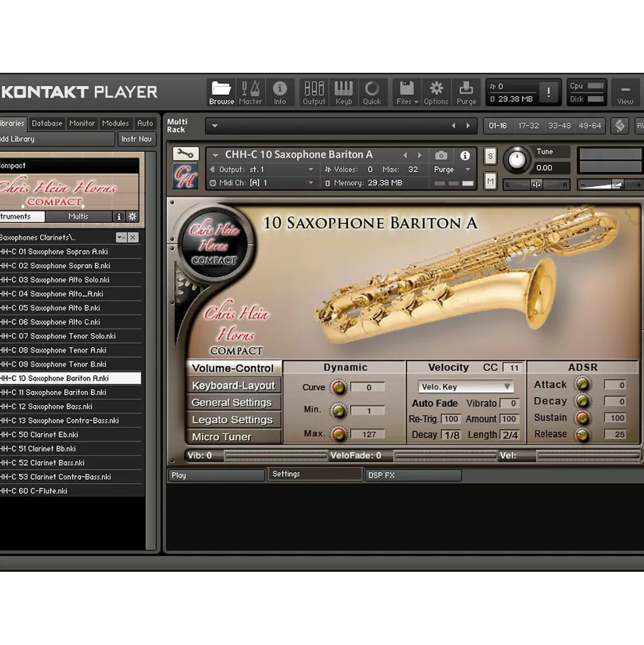Screen dimensions: 644x645
Task: Open the Velo. Key dropdown
Action: tap(465, 386)
